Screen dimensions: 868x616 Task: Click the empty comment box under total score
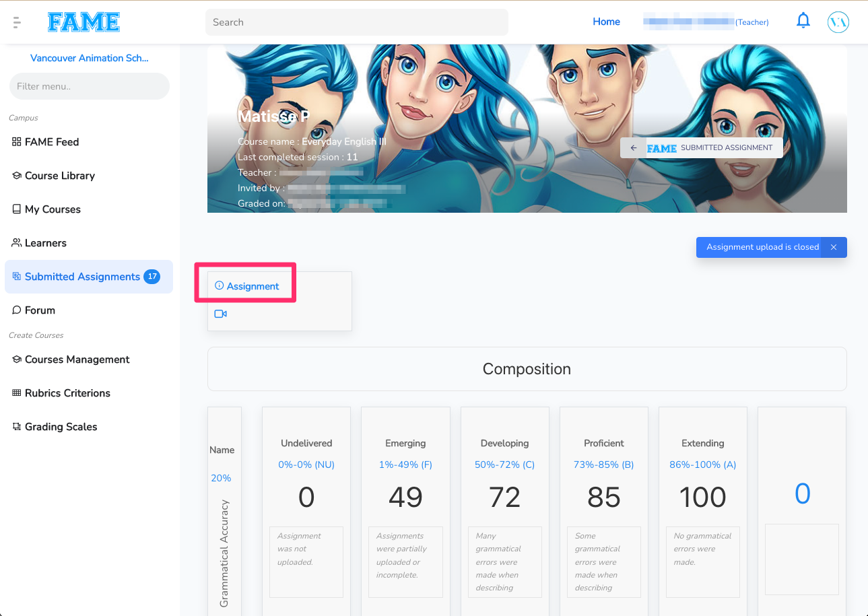pyautogui.click(x=802, y=559)
